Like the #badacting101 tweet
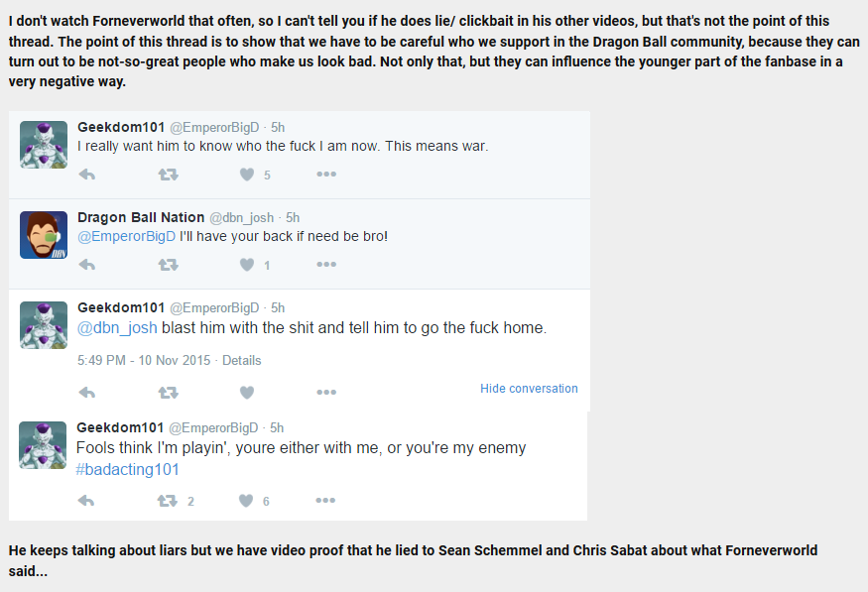This screenshot has height=592, width=868. coord(246,501)
